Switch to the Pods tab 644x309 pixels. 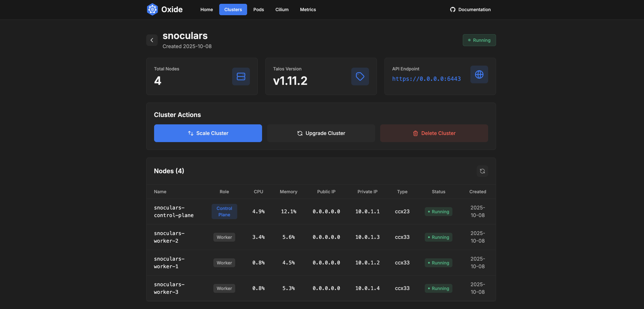pyautogui.click(x=259, y=10)
